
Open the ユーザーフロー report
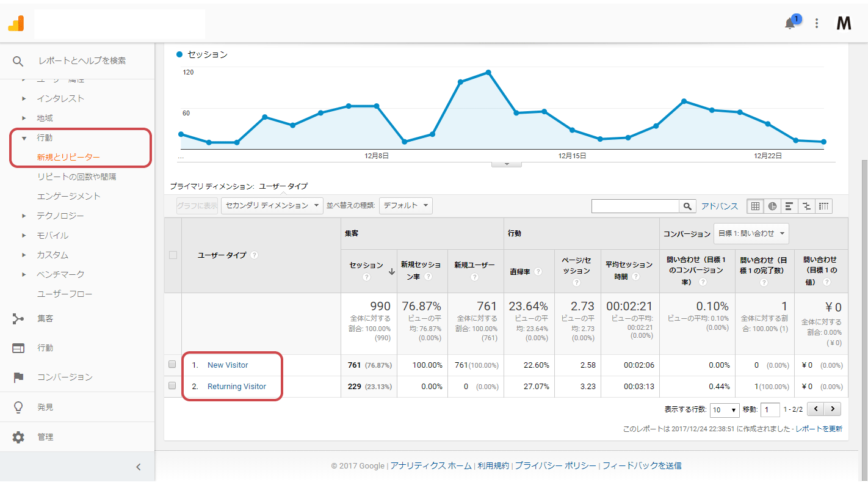point(65,294)
